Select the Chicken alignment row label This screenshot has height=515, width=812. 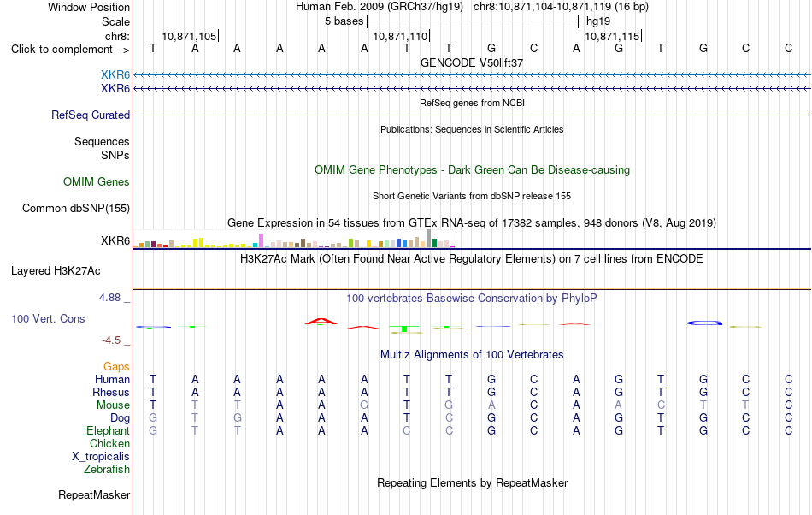point(109,443)
